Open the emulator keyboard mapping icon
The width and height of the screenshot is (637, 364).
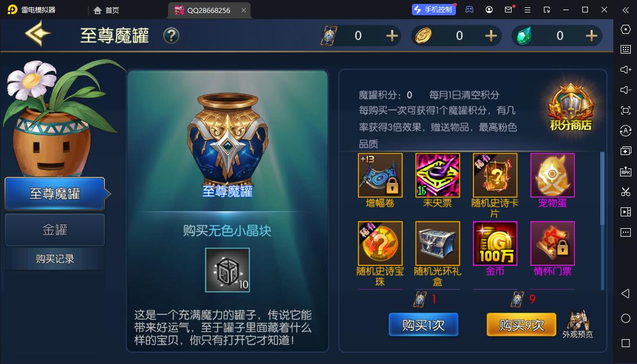click(x=626, y=50)
